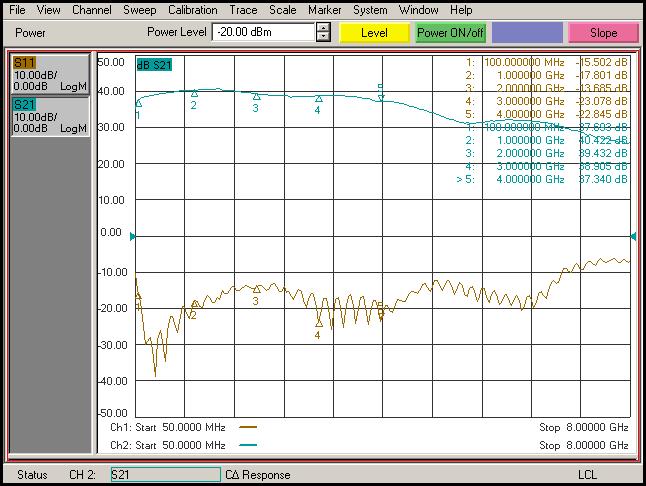
Task: Open the Help menu
Action: coord(461,9)
